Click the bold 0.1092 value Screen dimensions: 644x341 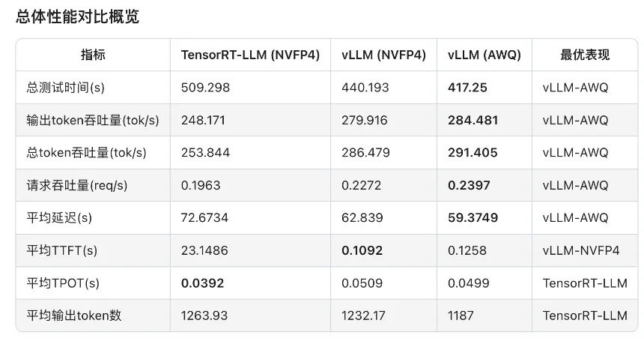pos(362,250)
